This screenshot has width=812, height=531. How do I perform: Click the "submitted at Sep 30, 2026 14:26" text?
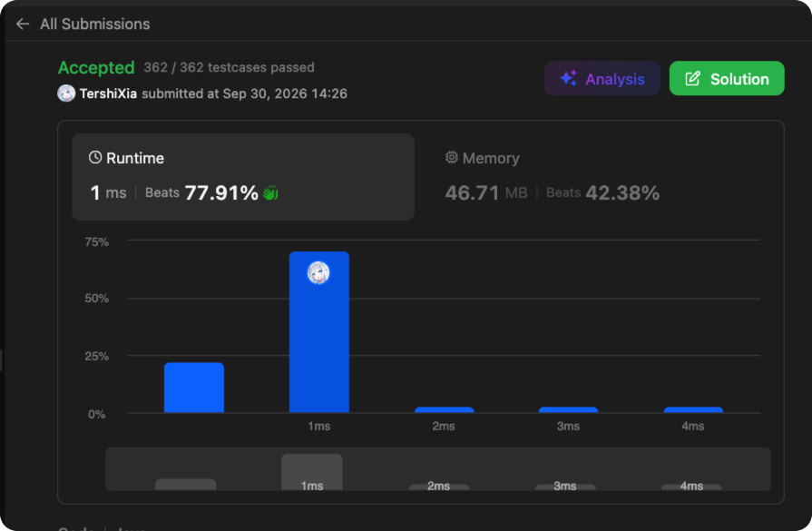[x=244, y=93]
